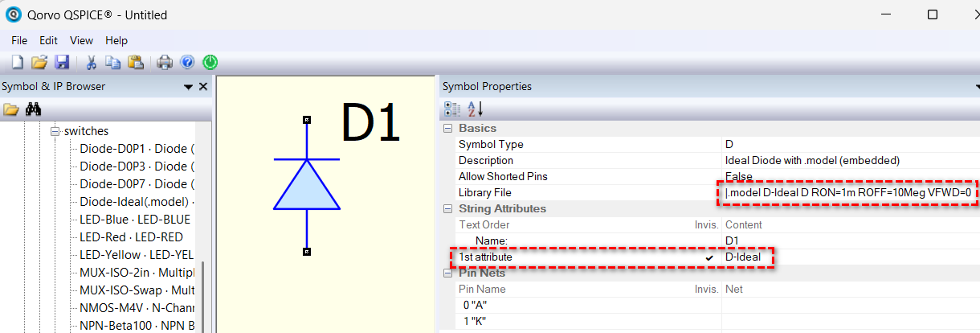
Task: Click the binoculars search icon in browser
Action: tap(33, 109)
